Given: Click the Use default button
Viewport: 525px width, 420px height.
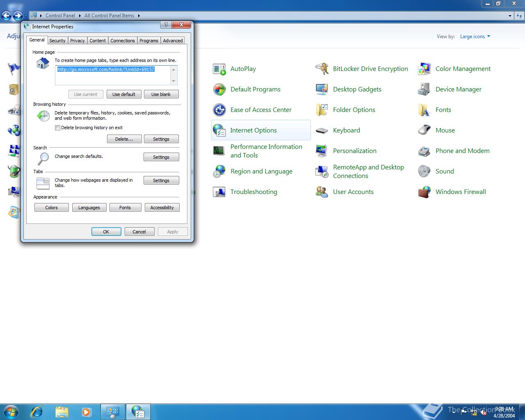Looking at the screenshot, I should click(124, 94).
